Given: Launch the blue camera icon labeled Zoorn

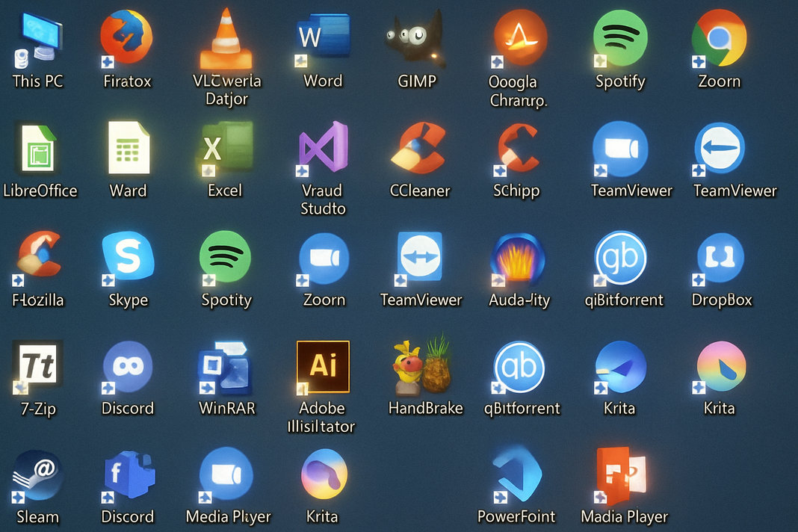Looking at the screenshot, I should [324, 258].
